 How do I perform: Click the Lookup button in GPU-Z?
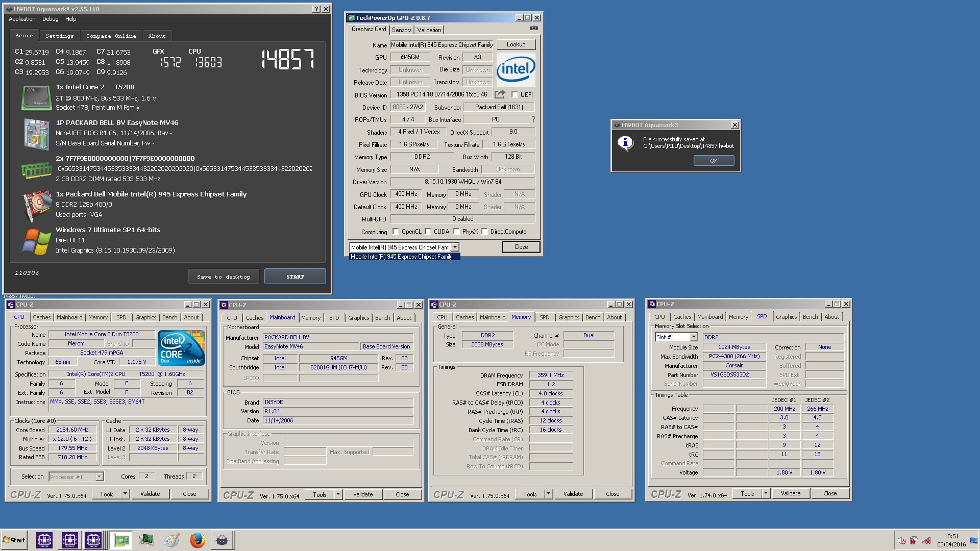516,44
